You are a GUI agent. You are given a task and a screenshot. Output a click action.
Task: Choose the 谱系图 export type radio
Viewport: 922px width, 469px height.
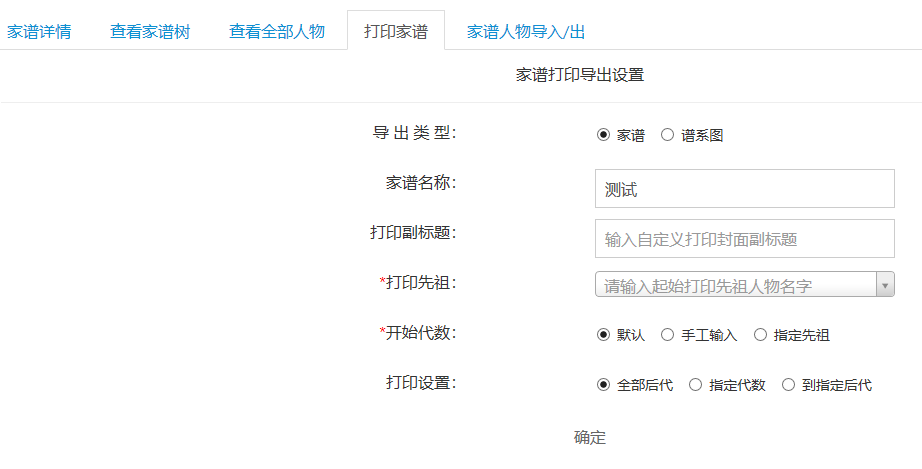click(668, 136)
